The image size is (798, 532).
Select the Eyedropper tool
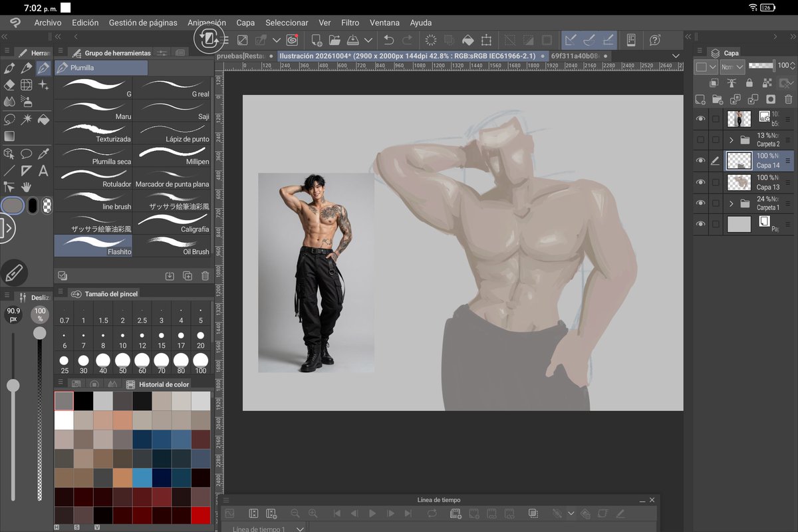click(x=44, y=153)
